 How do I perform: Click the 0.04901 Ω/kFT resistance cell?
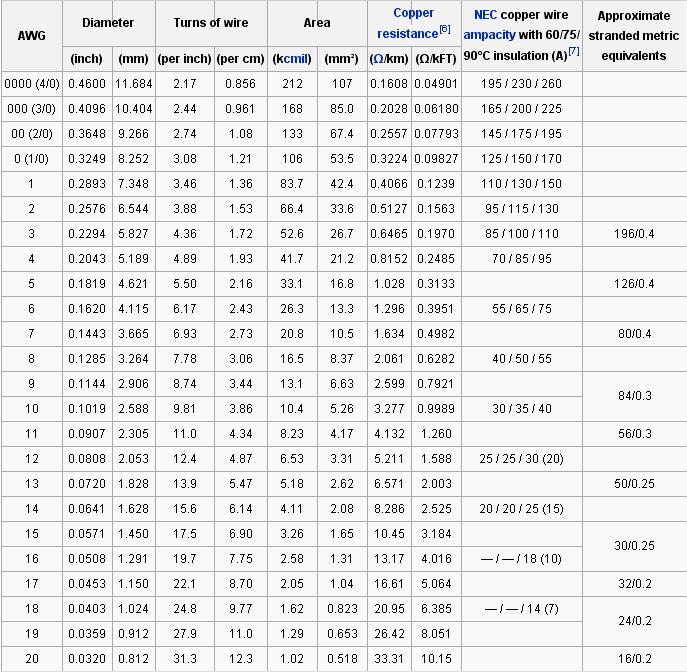click(436, 84)
